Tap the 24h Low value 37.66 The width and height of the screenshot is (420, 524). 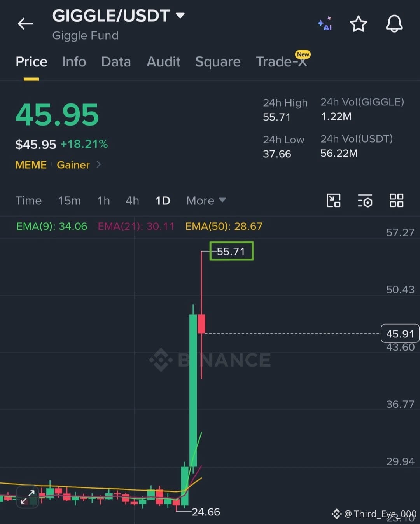tap(277, 154)
